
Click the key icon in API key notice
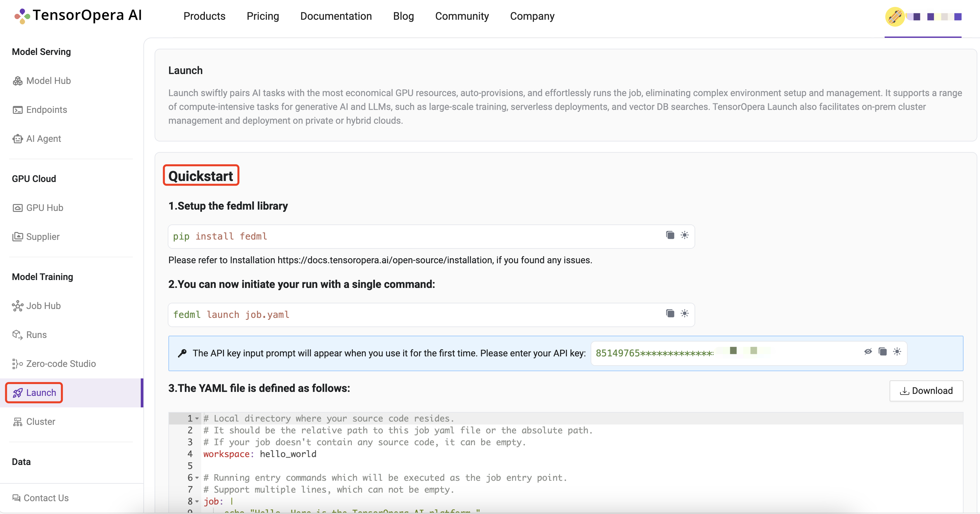pyautogui.click(x=182, y=353)
